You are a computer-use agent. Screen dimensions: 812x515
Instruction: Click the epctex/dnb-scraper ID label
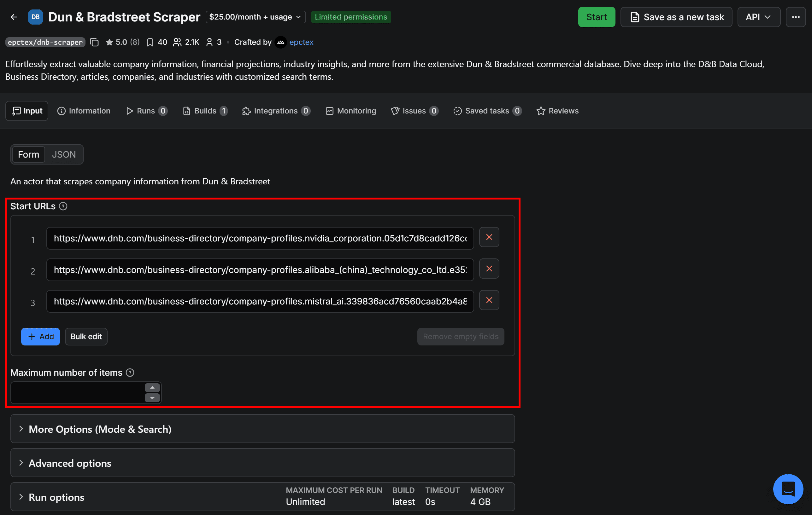point(45,42)
